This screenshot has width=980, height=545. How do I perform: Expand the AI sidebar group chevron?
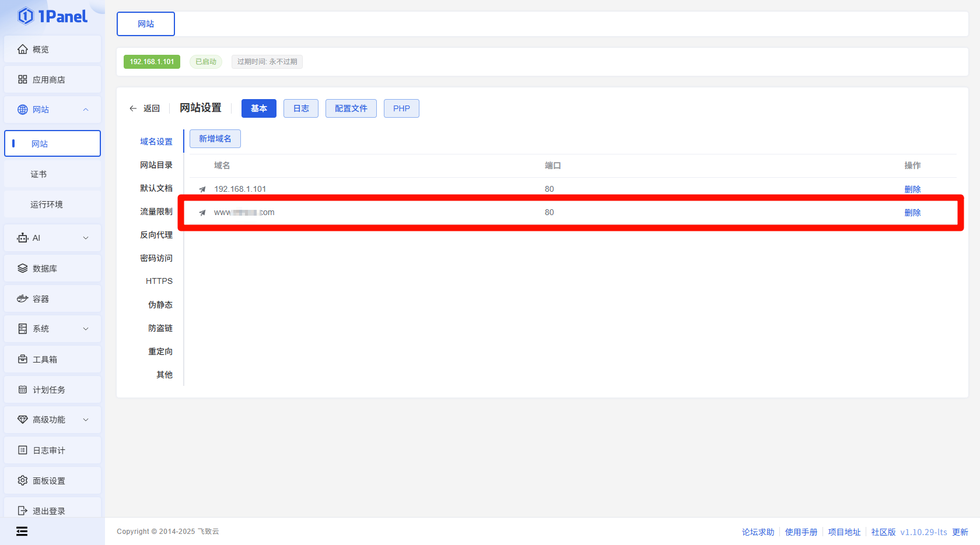pyautogui.click(x=86, y=238)
